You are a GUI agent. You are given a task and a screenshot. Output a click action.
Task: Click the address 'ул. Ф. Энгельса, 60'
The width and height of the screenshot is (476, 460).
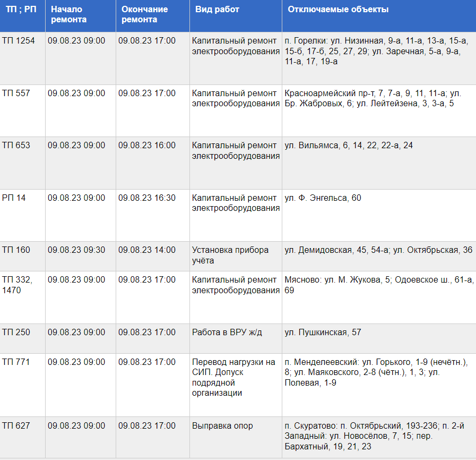[323, 198]
